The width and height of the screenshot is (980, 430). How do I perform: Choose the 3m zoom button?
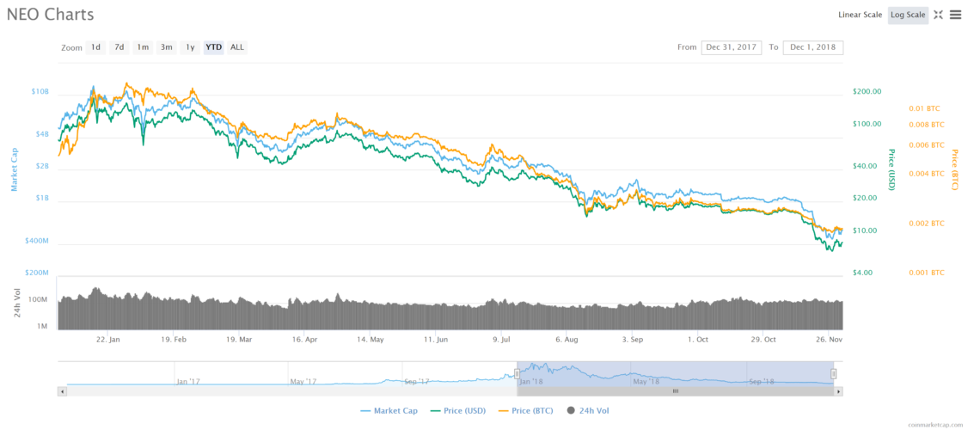[166, 47]
